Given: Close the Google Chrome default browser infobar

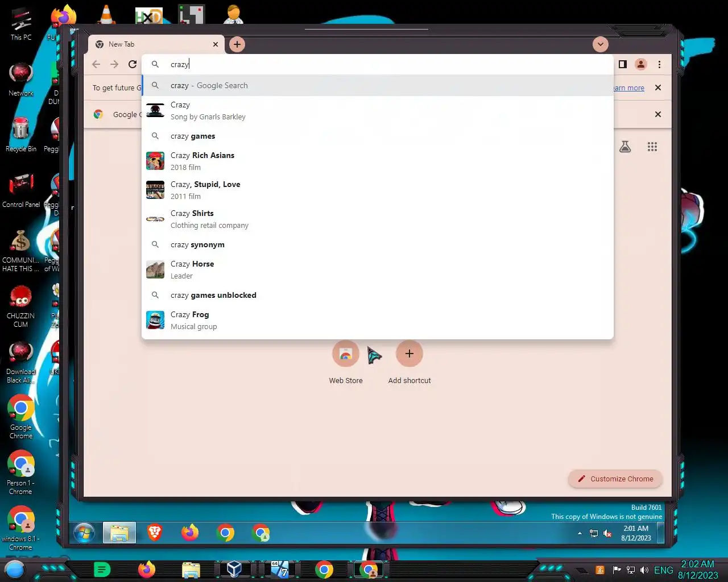Looking at the screenshot, I should coord(658,114).
